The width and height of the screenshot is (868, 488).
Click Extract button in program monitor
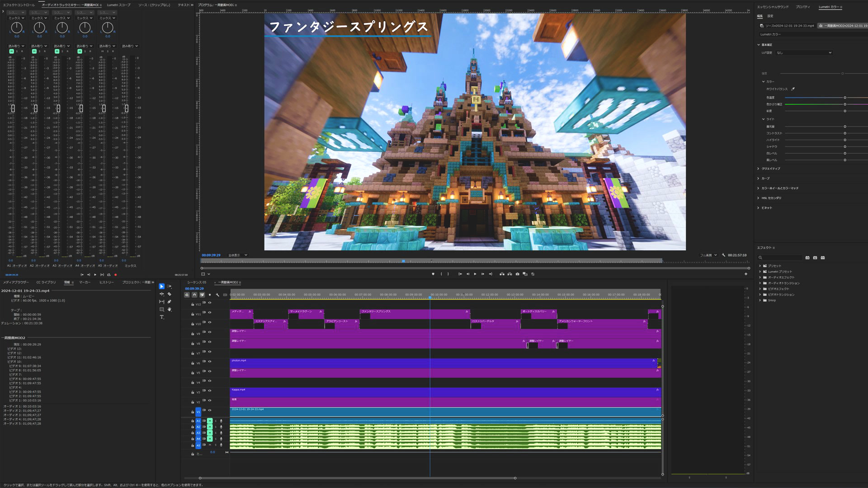[510, 274]
